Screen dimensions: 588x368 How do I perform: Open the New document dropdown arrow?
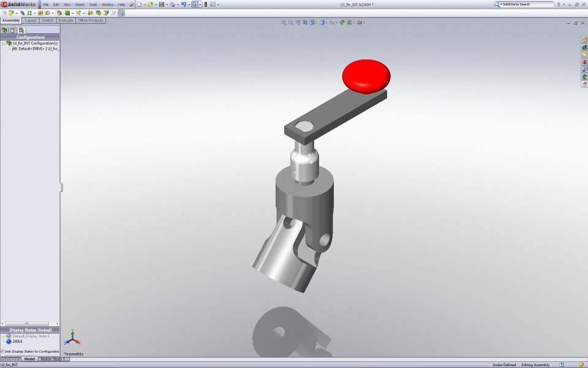pos(145,4)
